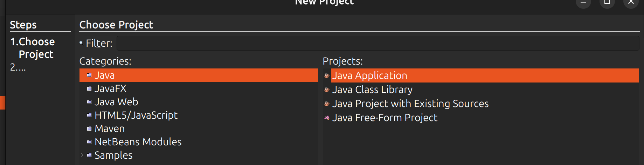Select the Java Web category
The width and height of the screenshot is (644, 165).
(116, 102)
